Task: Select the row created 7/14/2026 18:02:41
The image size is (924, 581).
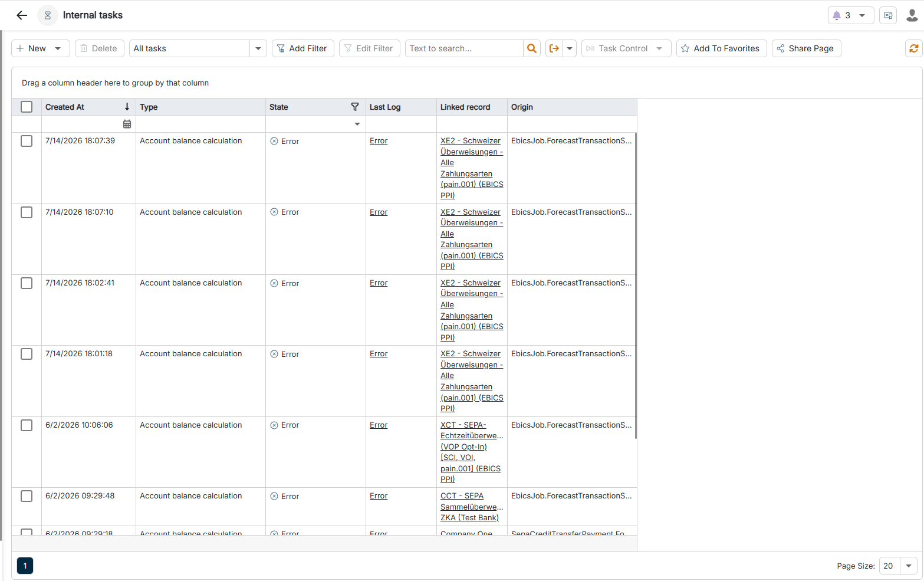Action: click(27, 283)
